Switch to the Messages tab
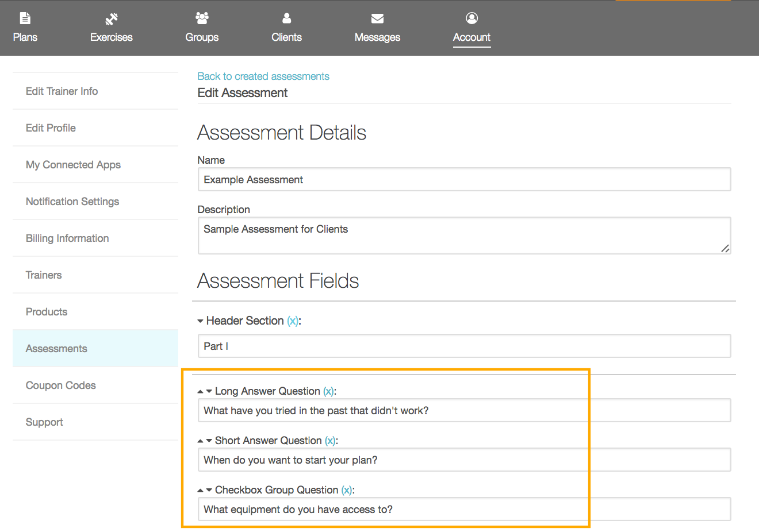 click(x=377, y=28)
